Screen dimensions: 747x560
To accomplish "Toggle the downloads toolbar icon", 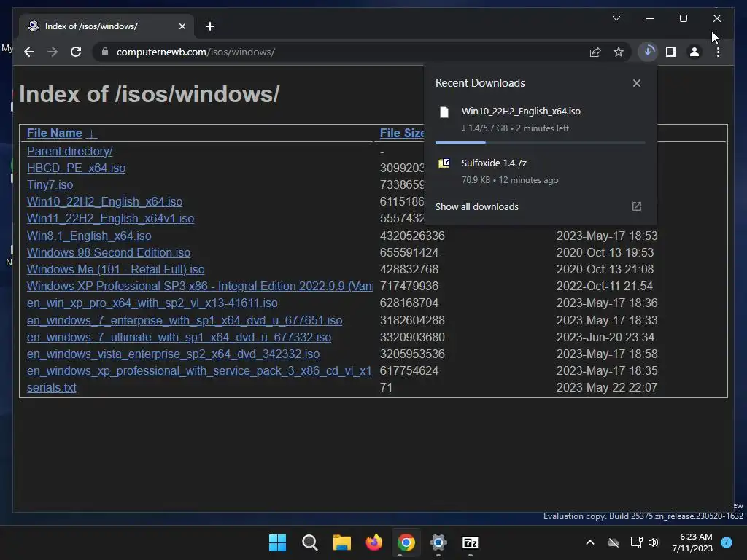I will (x=648, y=52).
